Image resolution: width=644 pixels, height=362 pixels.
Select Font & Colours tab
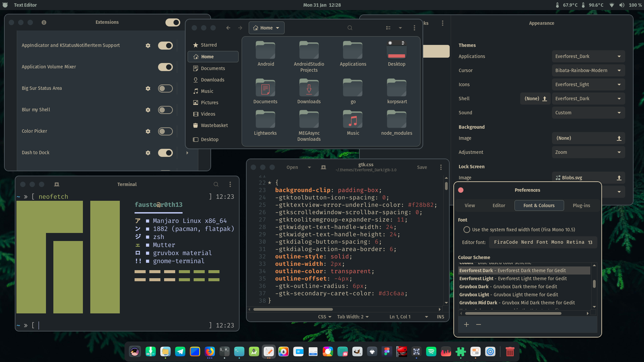click(539, 205)
